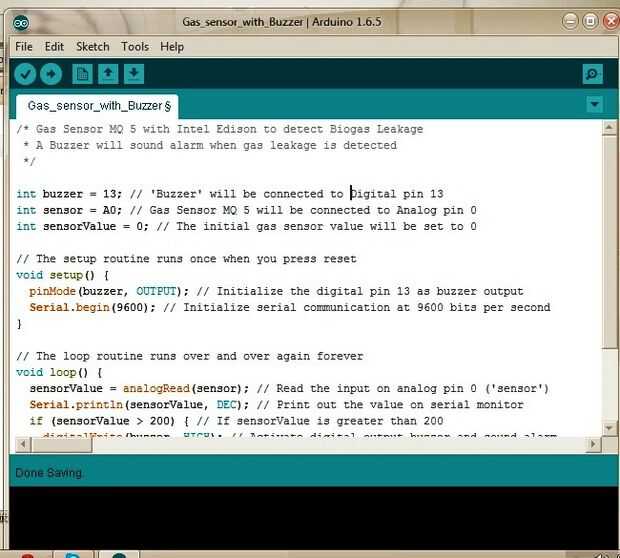Open the File menu
Image resolution: width=620 pixels, height=558 pixels.
[x=24, y=47]
